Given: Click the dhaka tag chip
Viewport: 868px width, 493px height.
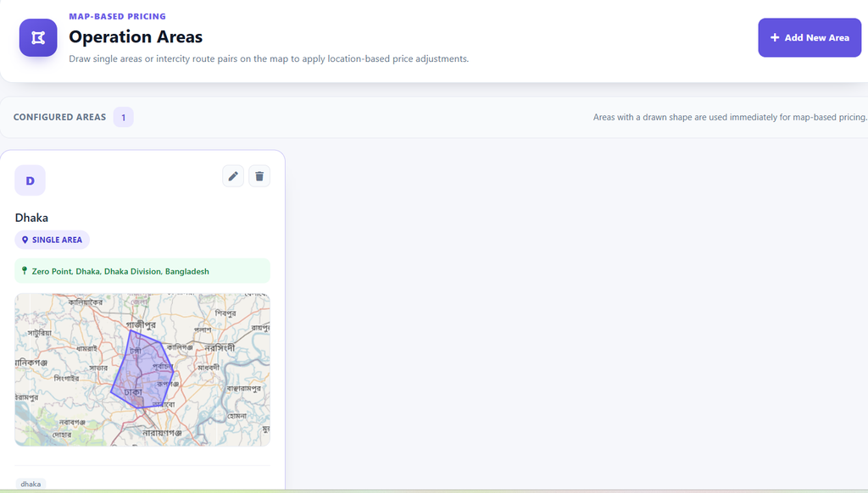Looking at the screenshot, I should coord(31,484).
